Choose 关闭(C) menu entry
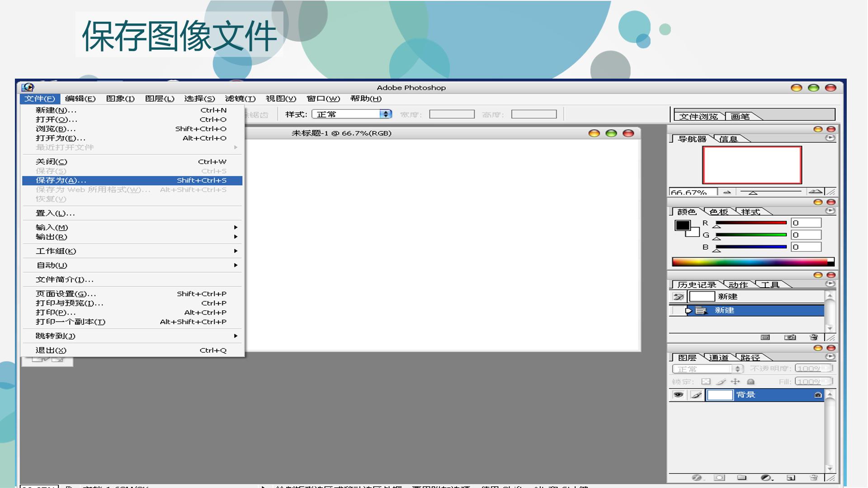868x488 pixels. point(132,161)
